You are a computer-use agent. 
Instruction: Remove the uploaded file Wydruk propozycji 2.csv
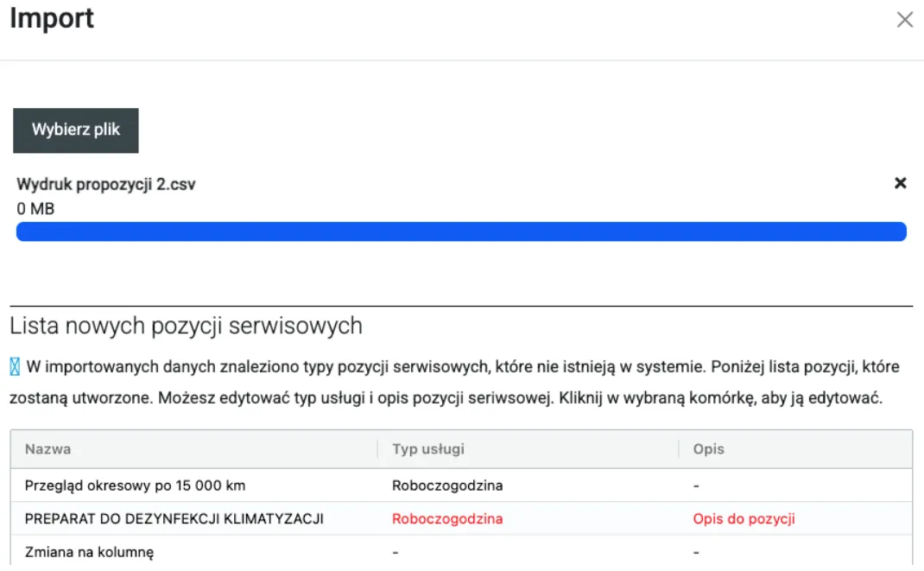pos(900,183)
